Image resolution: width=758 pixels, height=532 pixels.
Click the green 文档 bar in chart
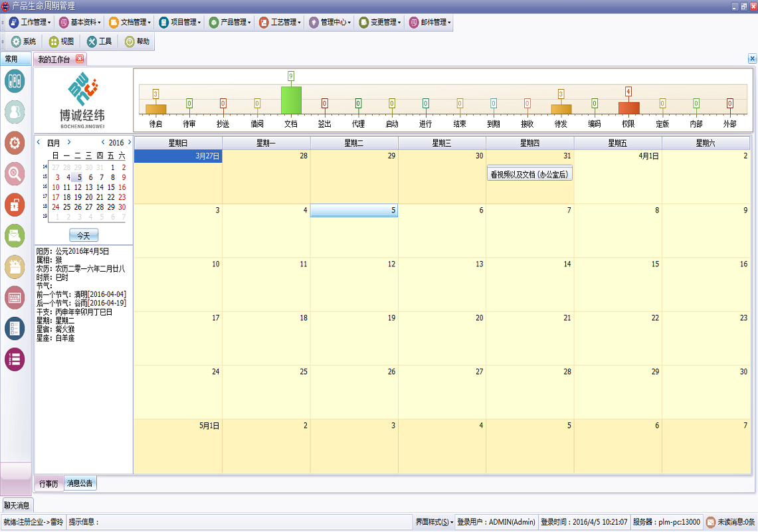pyautogui.click(x=291, y=100)
